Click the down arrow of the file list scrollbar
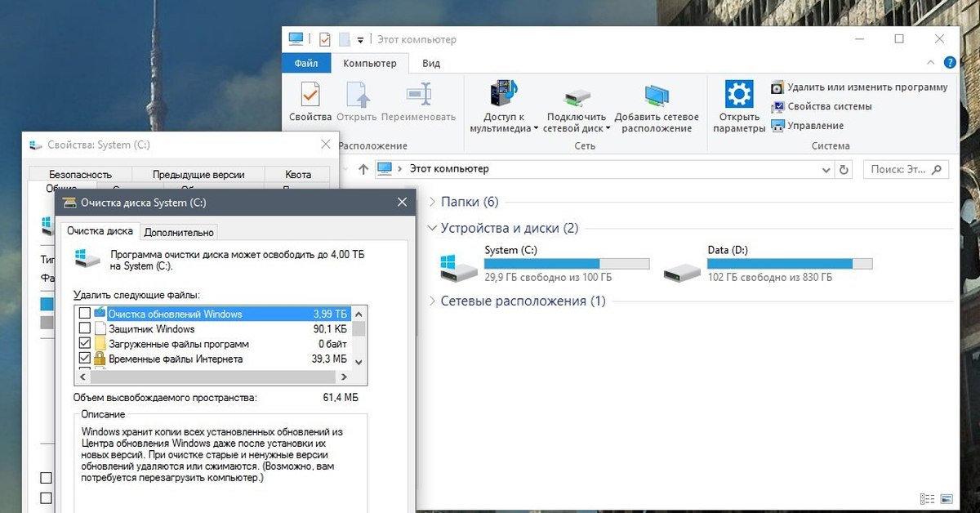Screen dimensions: 980x513 (359, 362)
